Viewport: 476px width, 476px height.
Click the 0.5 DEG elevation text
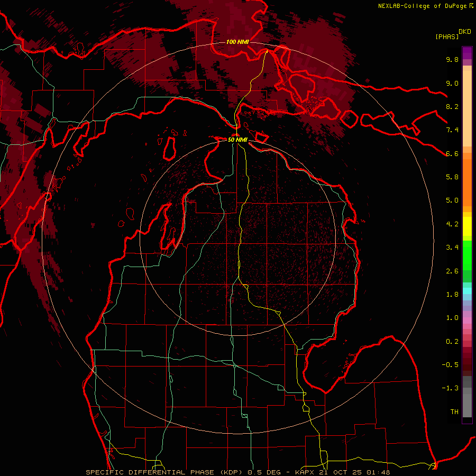pos(265,472)
